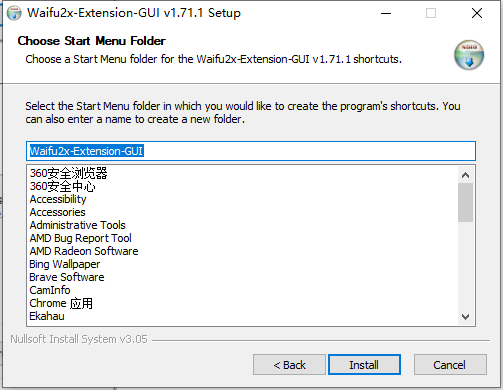Click the folder list scroll down arrow
This screenshot has height=390, width=503.
click(x=465, y=316)
